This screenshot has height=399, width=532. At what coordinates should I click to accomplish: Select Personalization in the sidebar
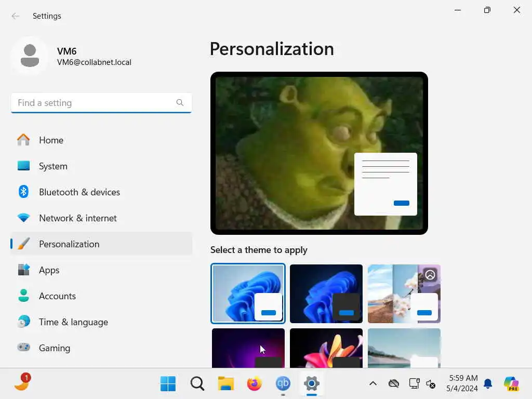[101, 244]
